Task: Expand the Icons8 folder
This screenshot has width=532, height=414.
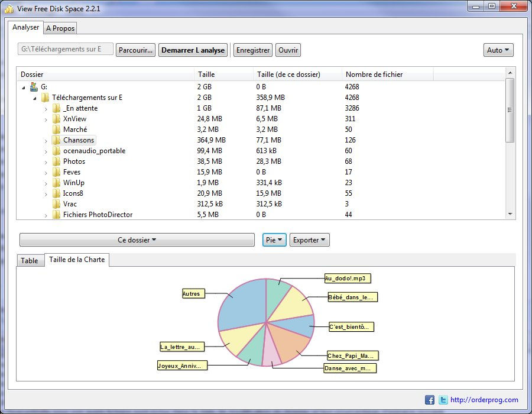Action: [46, 194]
